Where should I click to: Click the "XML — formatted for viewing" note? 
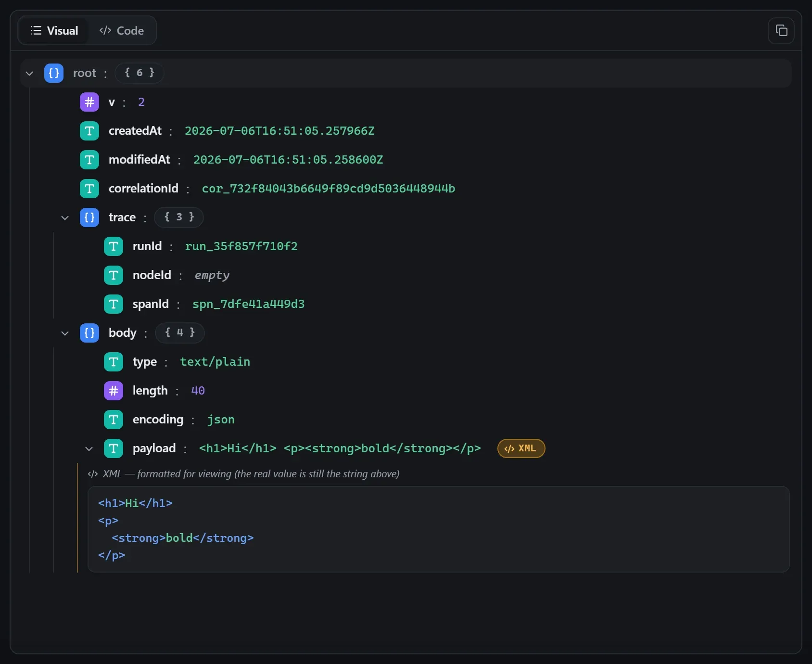click(243, 474)
